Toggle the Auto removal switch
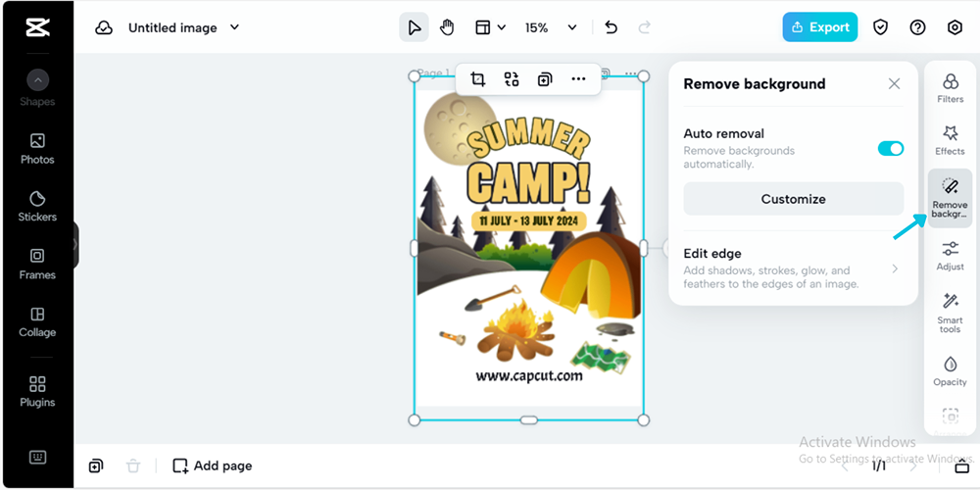 (891, 148)
